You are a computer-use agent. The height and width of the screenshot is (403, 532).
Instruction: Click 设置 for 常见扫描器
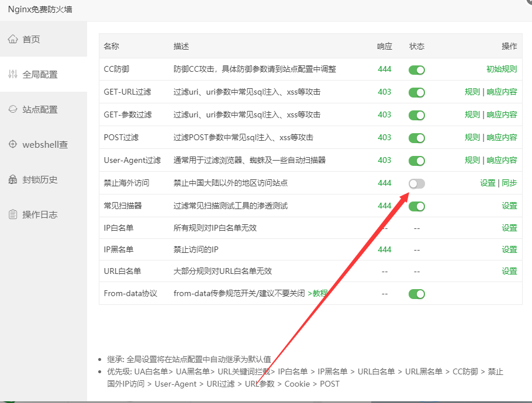coord(509,206)
